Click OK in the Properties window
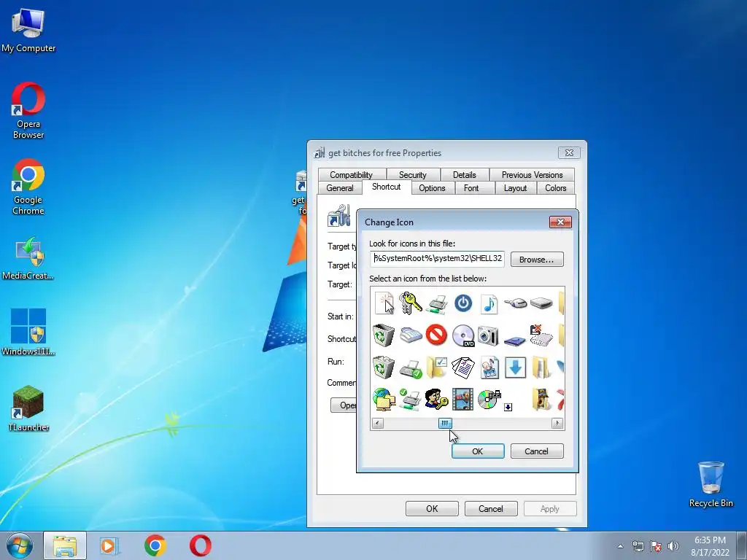The height and width of the screenshot is (560, 747). point(432,508)
